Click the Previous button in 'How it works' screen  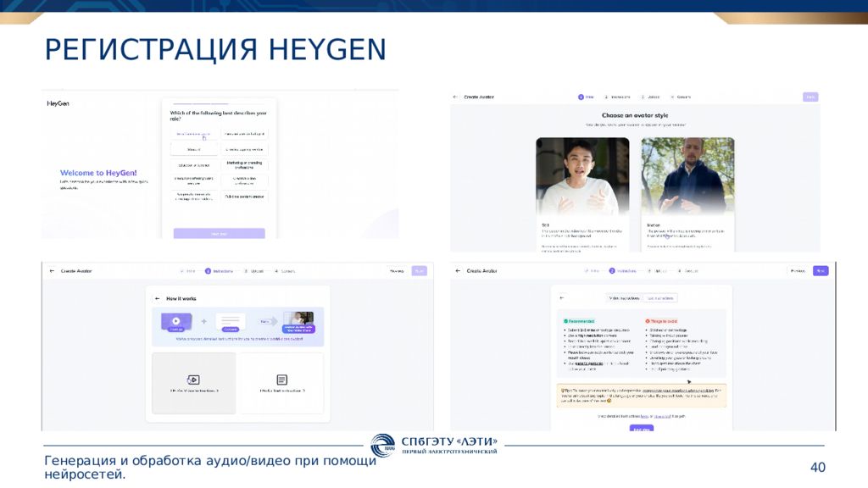pyautogui.click(x=397, y=271)
